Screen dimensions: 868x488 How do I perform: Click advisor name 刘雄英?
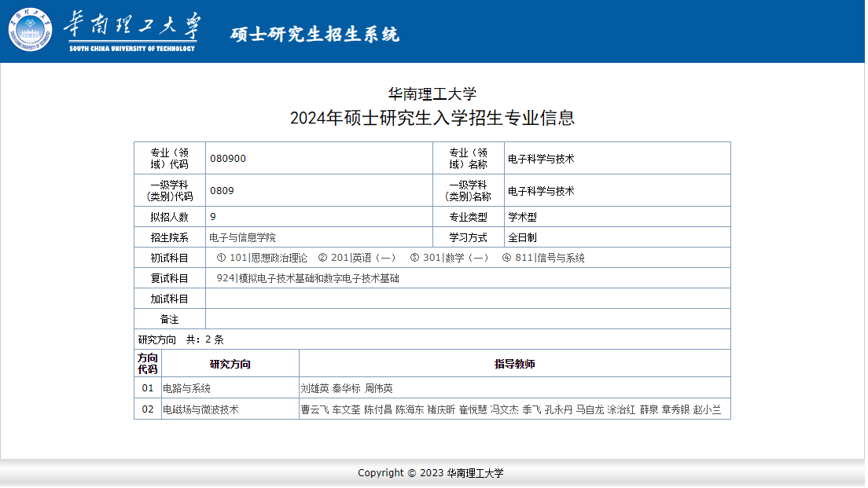[x=315, y=389]
